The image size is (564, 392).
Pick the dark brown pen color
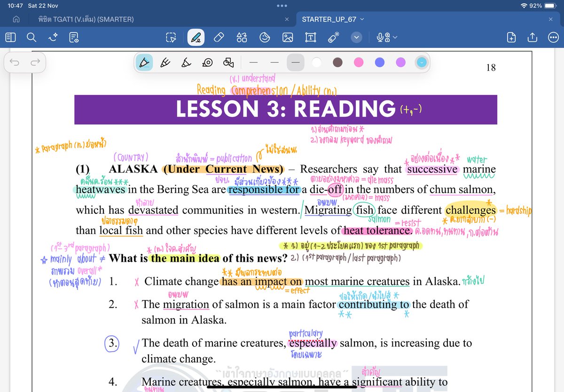click(337, 63)
